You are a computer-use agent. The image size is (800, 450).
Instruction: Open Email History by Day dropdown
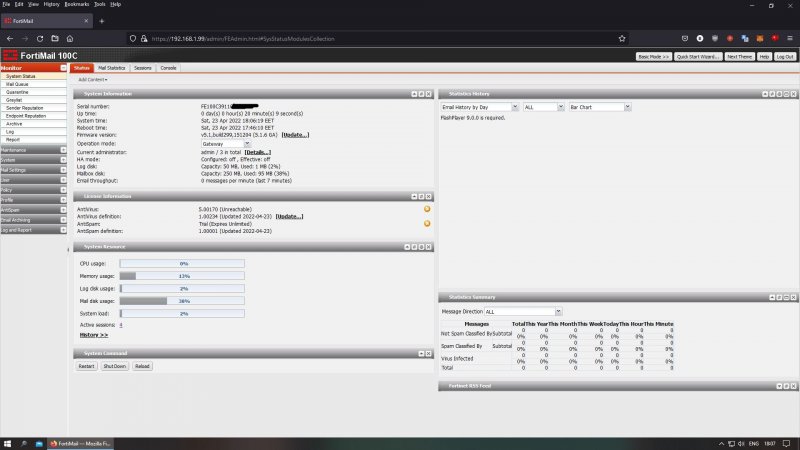tap(480, 107)
